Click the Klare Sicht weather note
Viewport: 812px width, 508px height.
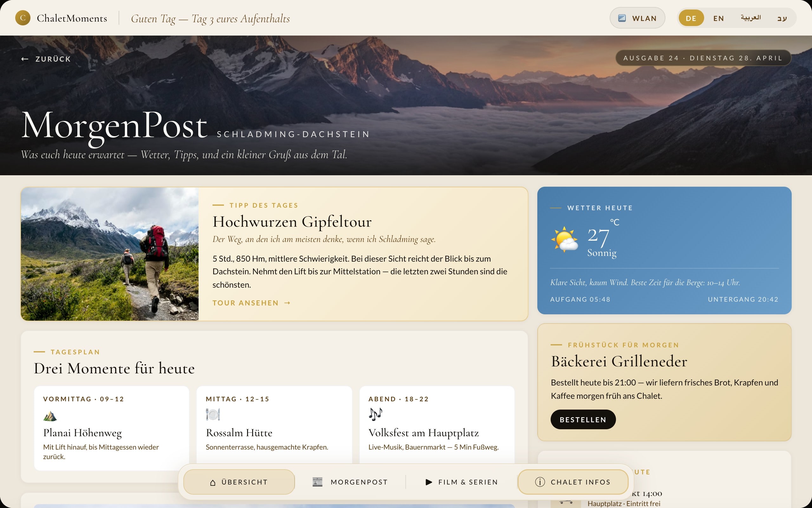[645, 283]
